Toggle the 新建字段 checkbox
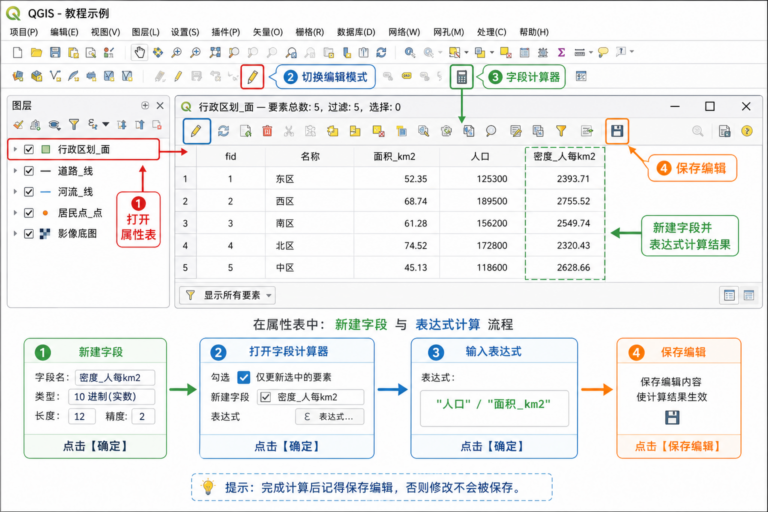 [265, 397]
